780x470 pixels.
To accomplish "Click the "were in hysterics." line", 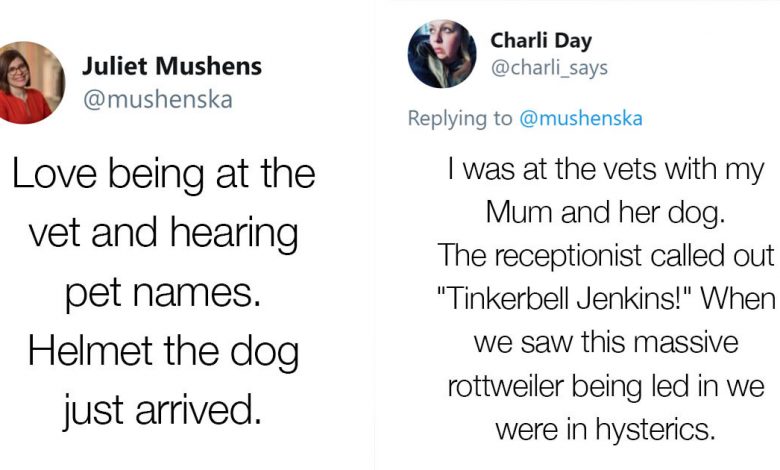I will (605, 429).
